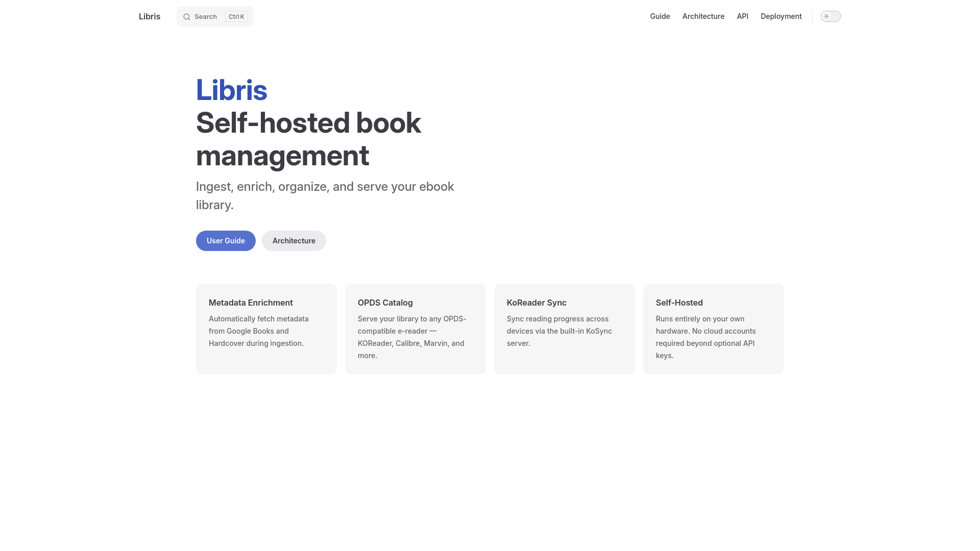Open the Deployment nav item
980x551 pixels.
click(781, 16)
